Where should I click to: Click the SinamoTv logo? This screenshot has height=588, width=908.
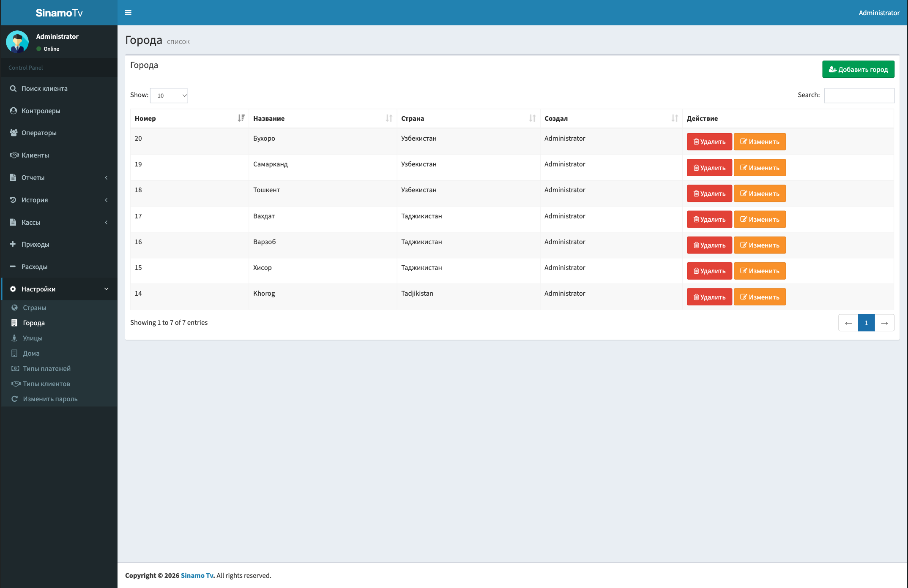pos(59,13)
